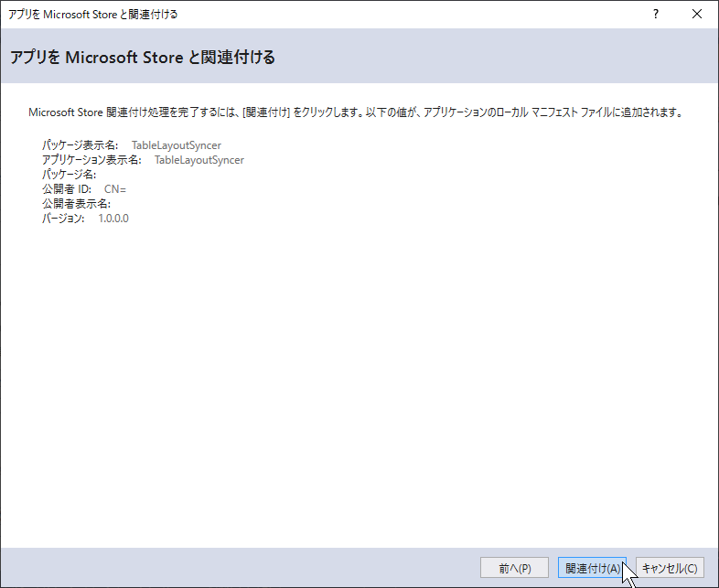Click the バージョン label
This screenshot has width=719, height=588.
pyautogui.click(x=63, y=219)
